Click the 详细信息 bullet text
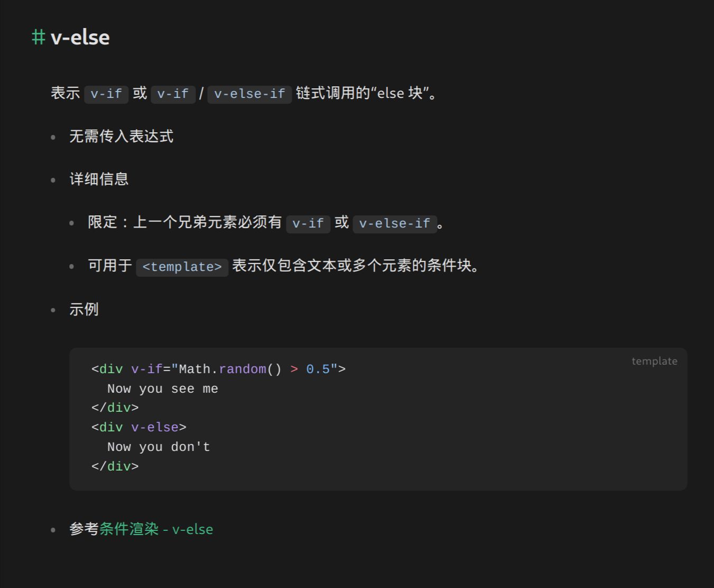Viewport: 714px width, 588px height. [x=99, y=179]
